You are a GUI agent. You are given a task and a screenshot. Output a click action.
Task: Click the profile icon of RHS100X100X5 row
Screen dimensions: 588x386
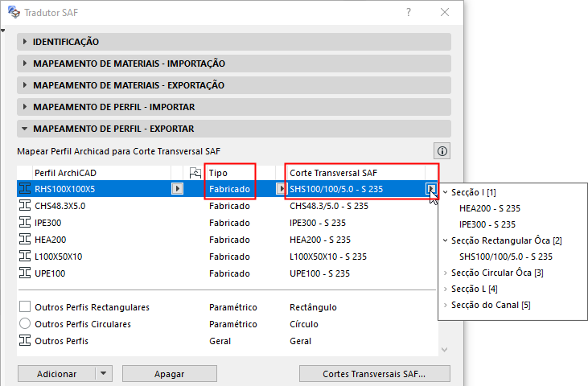(25, 188)
